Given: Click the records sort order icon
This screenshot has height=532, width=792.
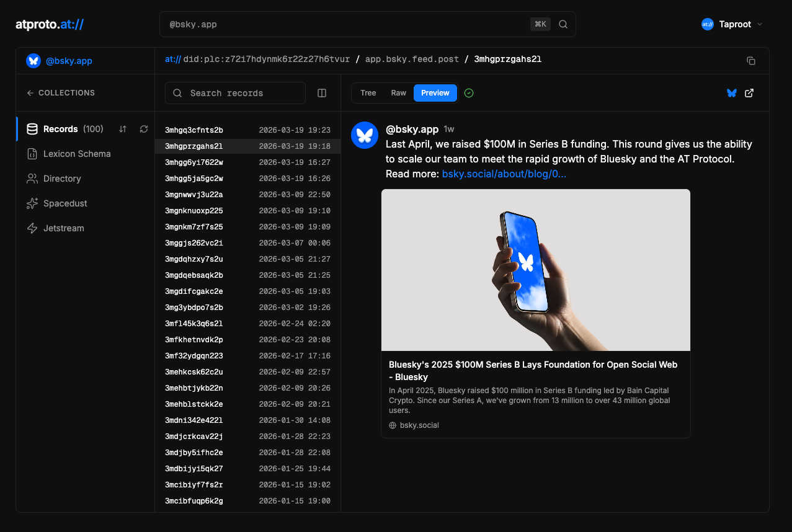Looking at the screenshot, I should [123, 129].
